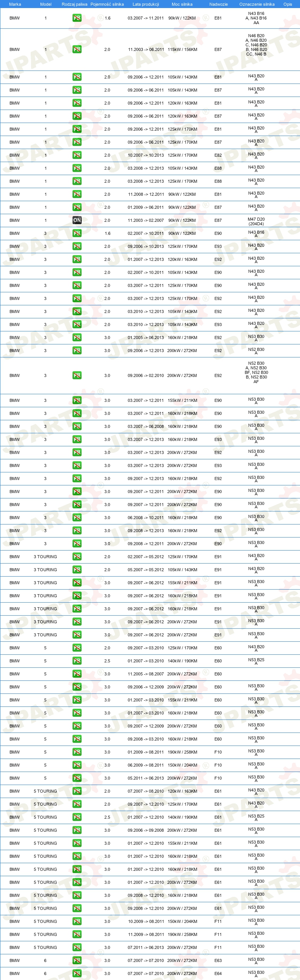Select the 06.2008 -> 10.2011 production years cell
This screenshot has height=980, width=300.
(146, 518)
